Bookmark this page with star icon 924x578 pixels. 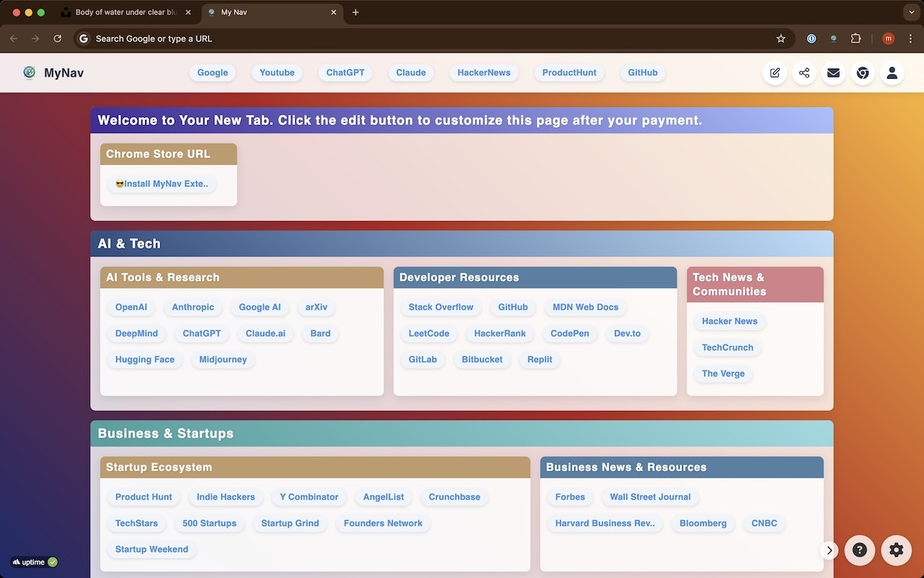click(x=780, y=38)
